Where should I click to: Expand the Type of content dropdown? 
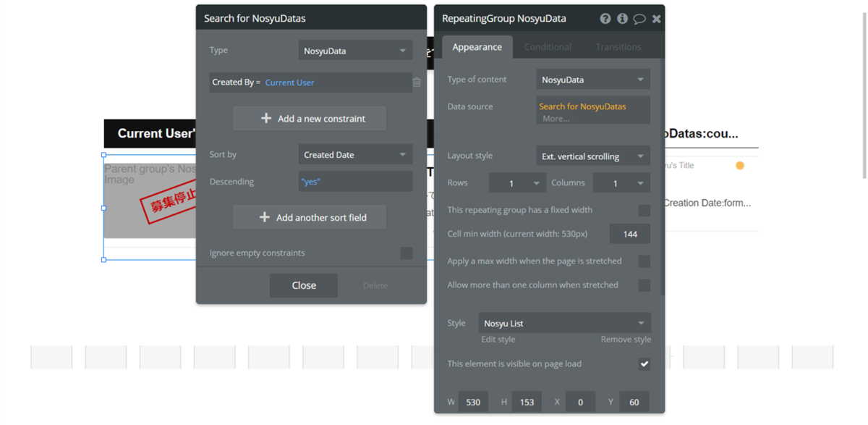593,80
